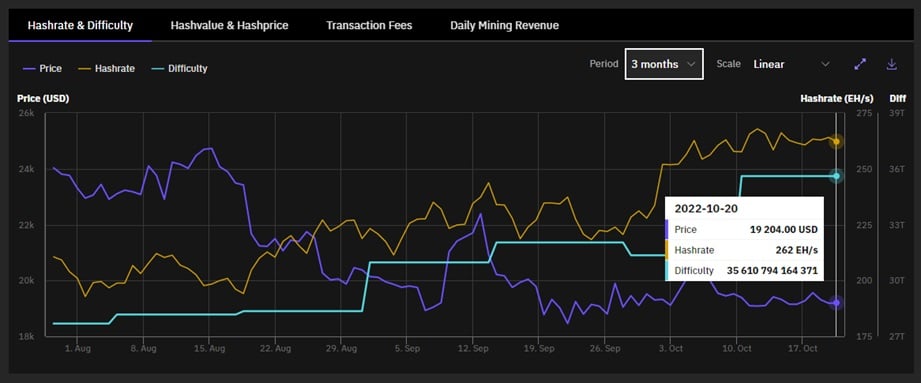Click the 12. Sep x-axis date label

(473, 348)
